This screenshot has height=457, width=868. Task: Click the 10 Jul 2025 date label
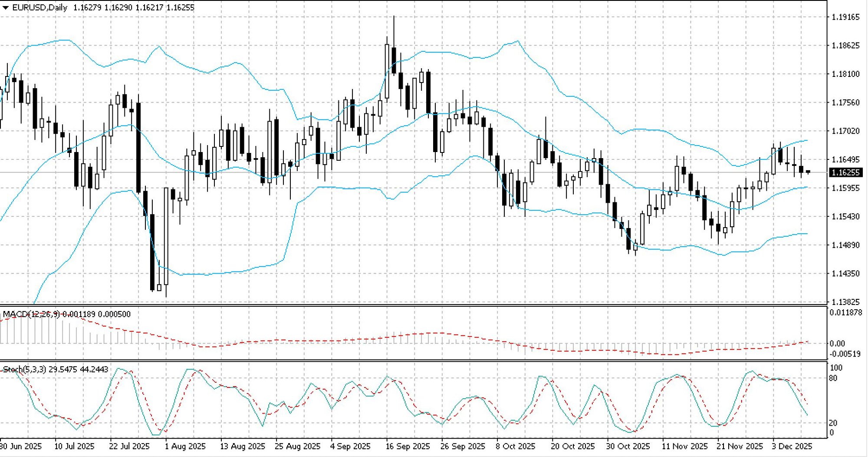[74, 446]
